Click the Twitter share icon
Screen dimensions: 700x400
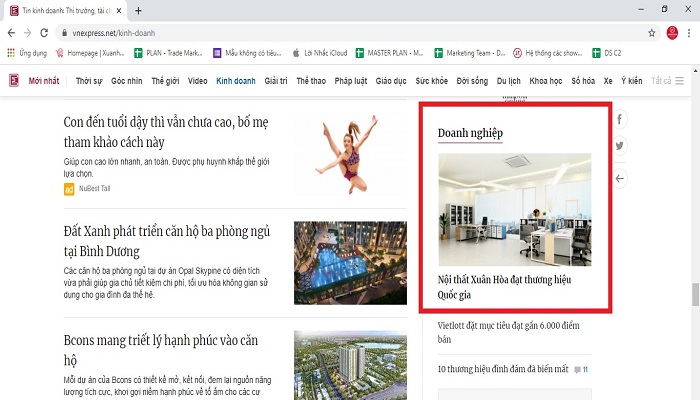620,146
